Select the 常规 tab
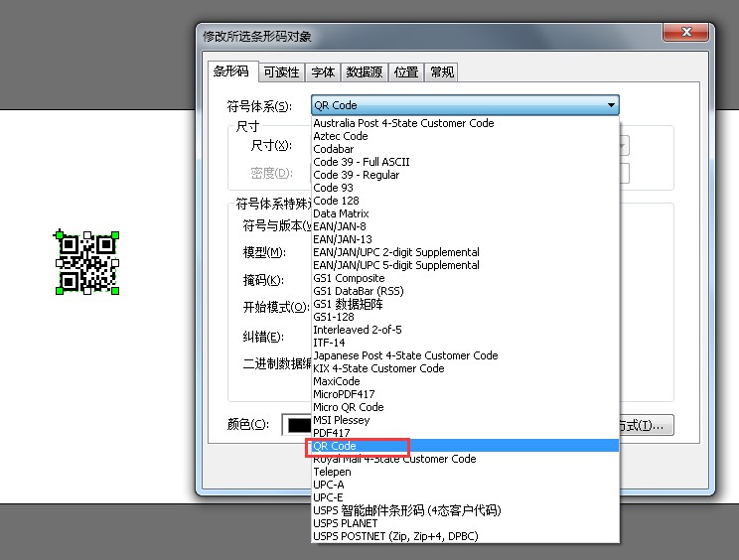This screenshot has height=560, width=739. (x=441, y=72)
